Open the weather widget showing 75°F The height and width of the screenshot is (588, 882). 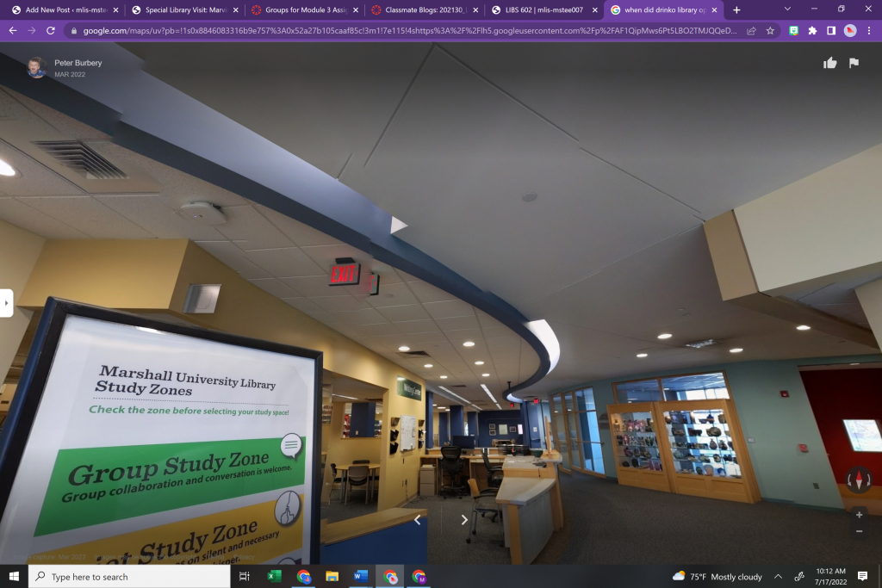(x=717, y=576)
